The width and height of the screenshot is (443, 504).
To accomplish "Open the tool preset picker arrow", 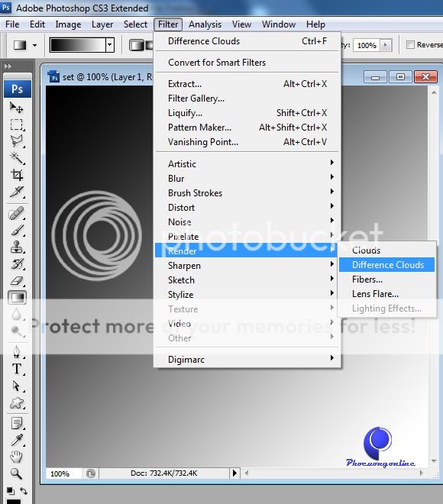I will pyautogui.click(x=34, y=45).
